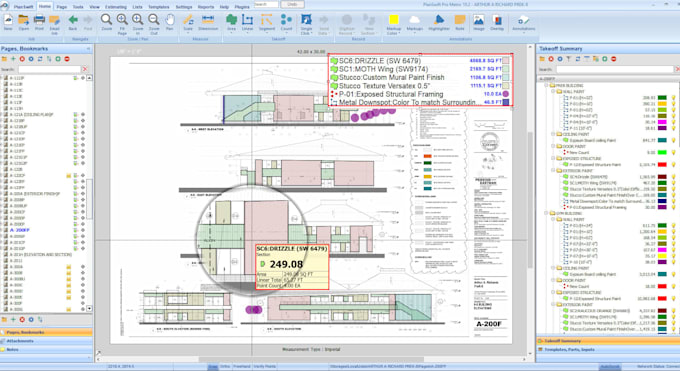Collapse the first WALL PAINT folder
This screenshot has width=680, height=371.
coord(553,92)
